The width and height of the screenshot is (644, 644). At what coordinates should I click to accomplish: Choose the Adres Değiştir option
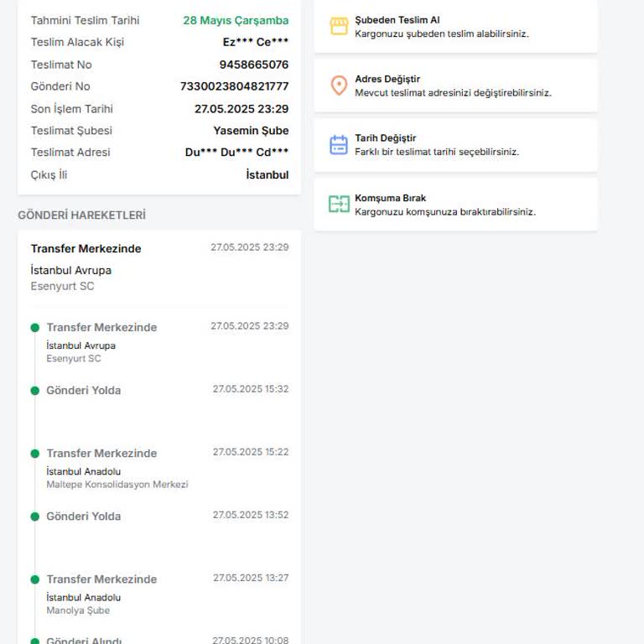(455, 86)
